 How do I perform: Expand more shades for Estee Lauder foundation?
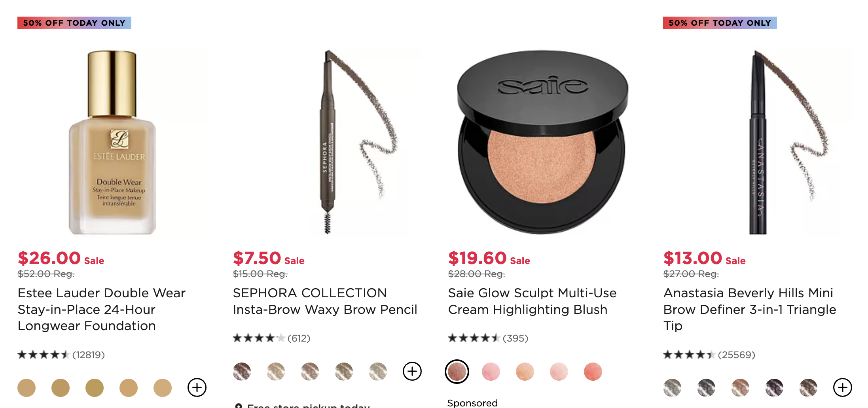[x=197, y=387]
